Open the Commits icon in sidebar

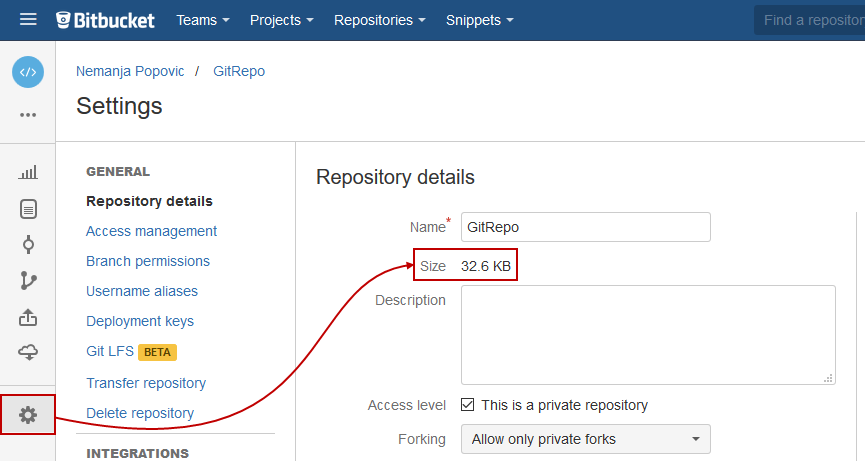[x=28, y=244]
